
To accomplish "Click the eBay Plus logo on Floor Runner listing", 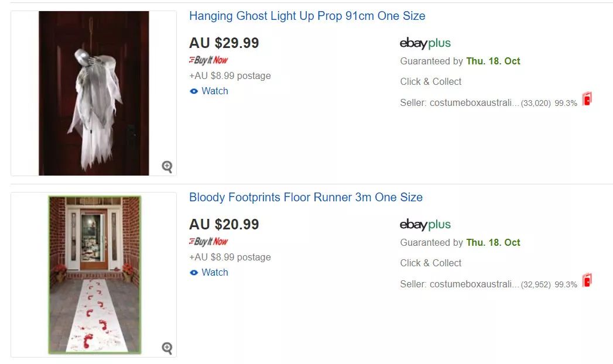I will [x=425, y=225].
